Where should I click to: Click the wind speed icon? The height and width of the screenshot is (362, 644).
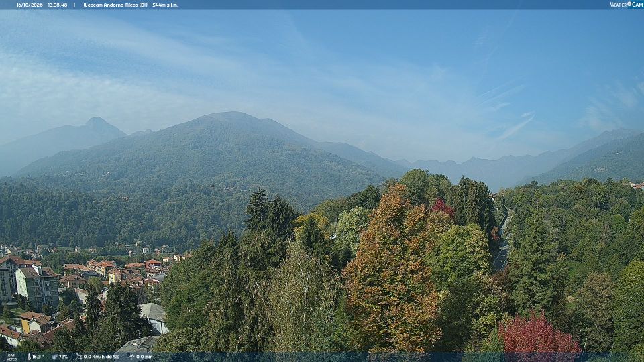pyautogui.click(x=78, y=356)
